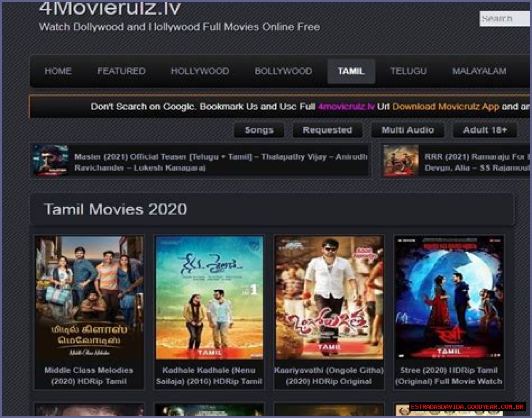
Task: Go to the Telugu category
Action: pos(408,71)
